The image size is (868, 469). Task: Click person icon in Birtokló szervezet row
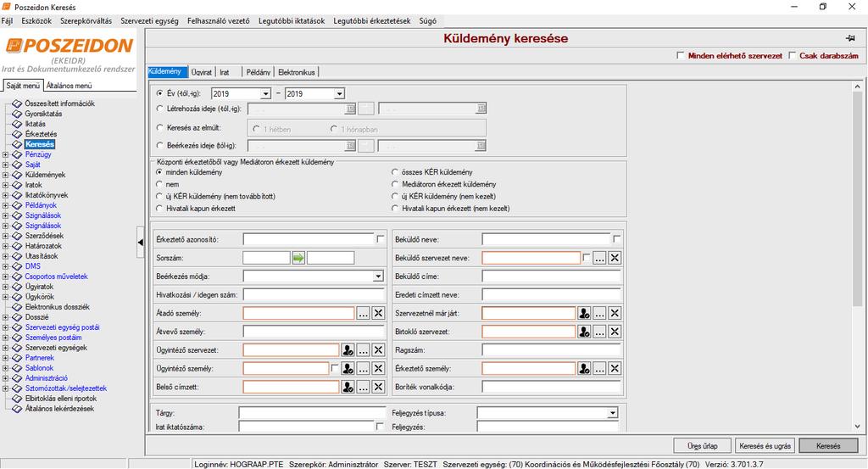click(x=584, y=332)
